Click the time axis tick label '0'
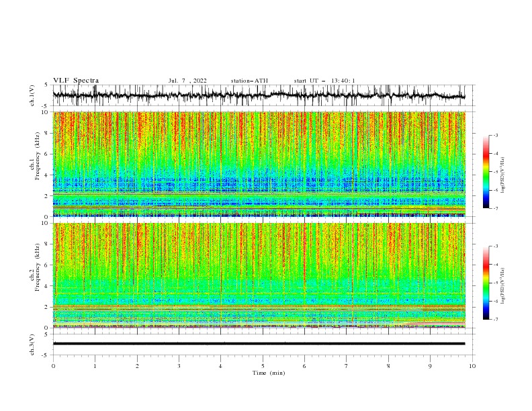Screen dimensions: 532x411 coord(53,366)
